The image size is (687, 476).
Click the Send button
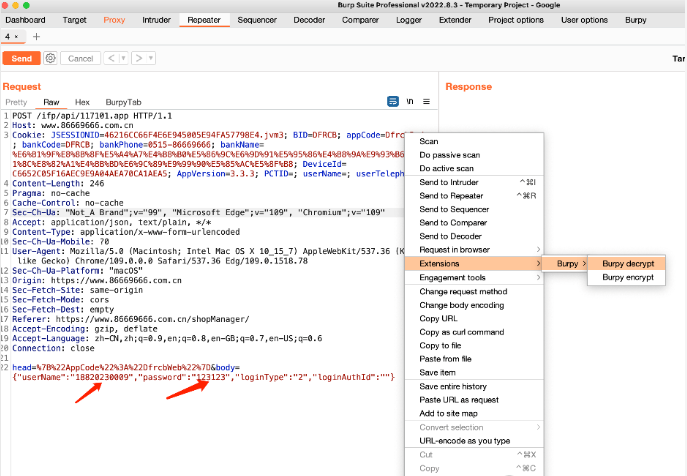click(x=21, y=58)
